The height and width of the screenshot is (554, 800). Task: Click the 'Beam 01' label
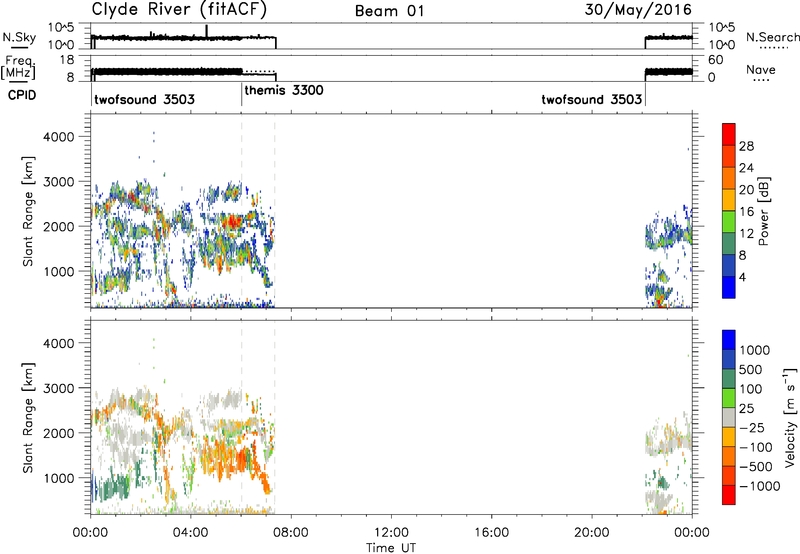click(389, 11)
